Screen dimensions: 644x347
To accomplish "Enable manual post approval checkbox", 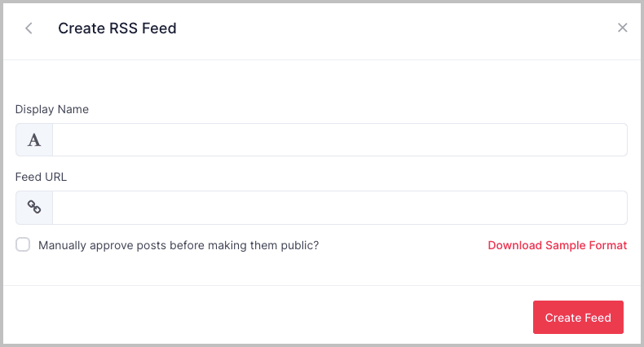I will pyautogui.click(x=23, y=244).
